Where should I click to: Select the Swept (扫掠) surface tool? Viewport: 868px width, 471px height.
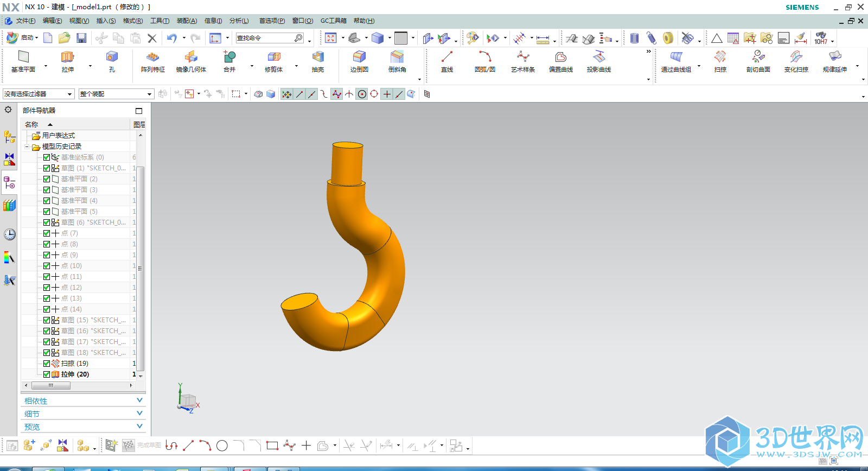click(x=720, y=61)
